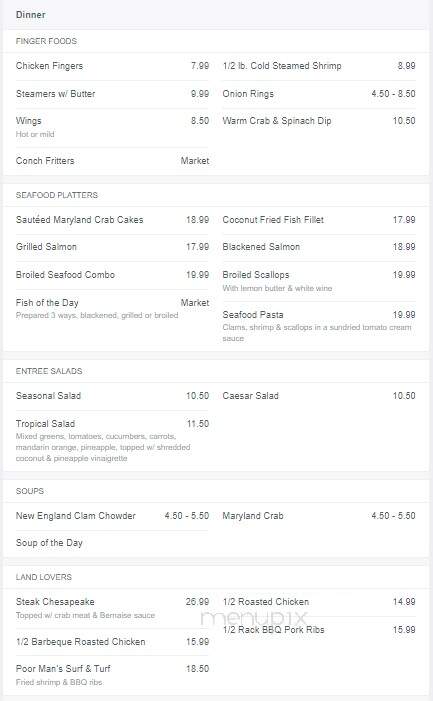
Task: Click the Chicken Fingers item
Action: point(112,66)
